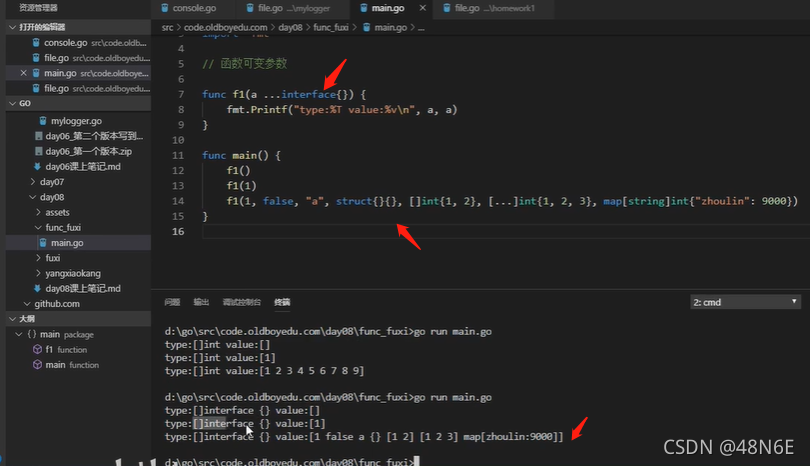Expand the assets folder
810x466 pixels.
coord(57,212)
